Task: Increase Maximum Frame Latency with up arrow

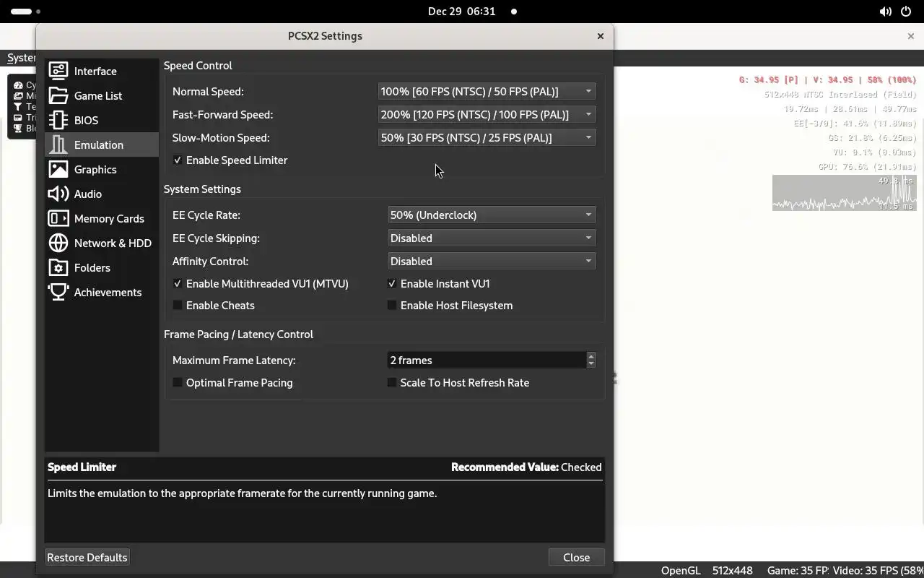Action: pyautogui.click(x=591, y=356)
